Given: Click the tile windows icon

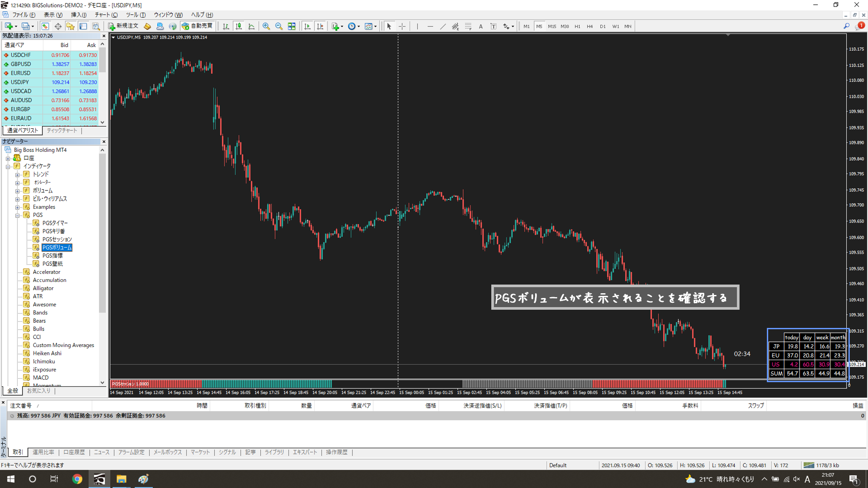Looking at the screenshot, I should point(292,26).
